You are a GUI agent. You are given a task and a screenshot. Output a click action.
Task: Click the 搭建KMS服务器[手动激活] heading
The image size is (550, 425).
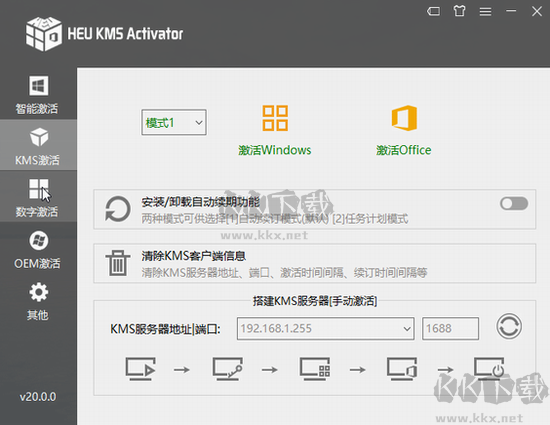pyautogui.click(x=315, y=301)
